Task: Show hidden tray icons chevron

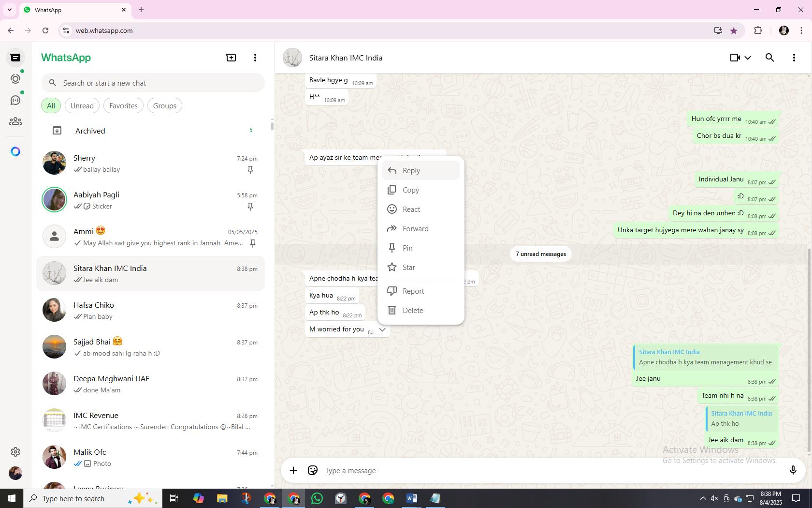Action: coord(703,498)
